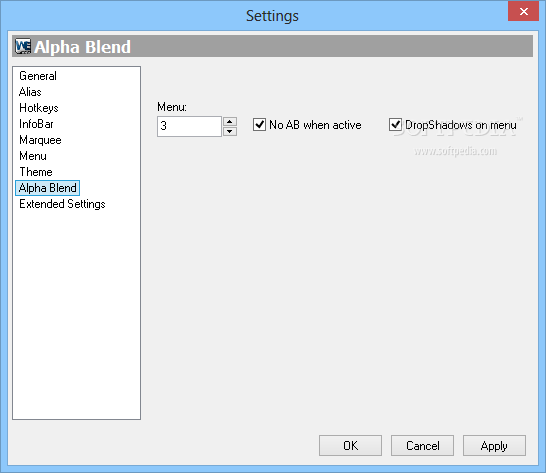
Task: Confirm settings with the OK button
Action: click(x=350, y=445)
